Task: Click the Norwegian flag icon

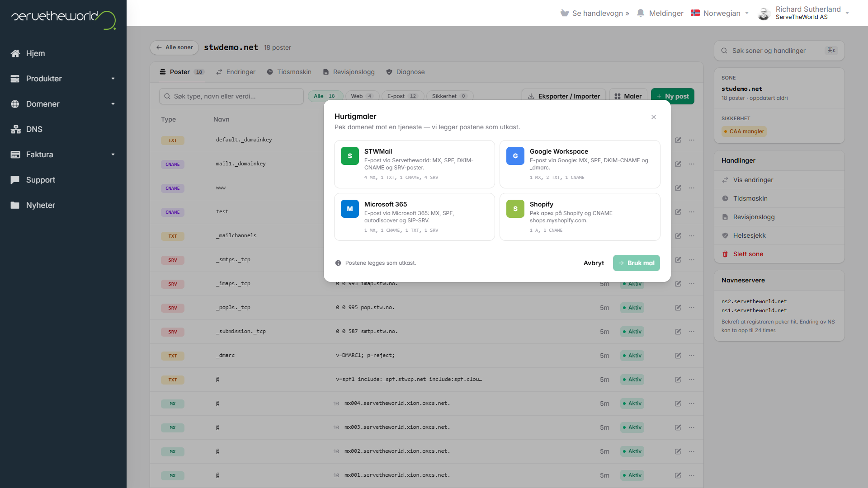Action: pyautogui.click(x=695, y=13)
